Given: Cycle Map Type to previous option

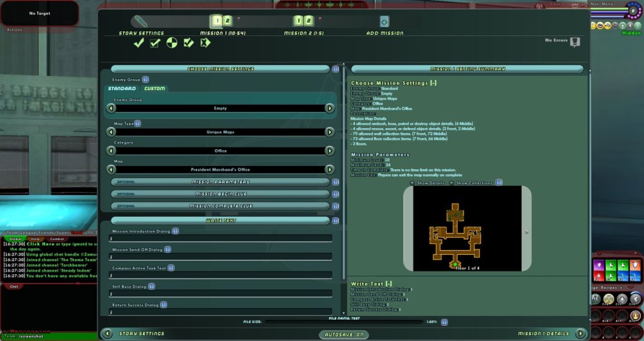Looking at the screenshot, I should click(x=111, y=132).
